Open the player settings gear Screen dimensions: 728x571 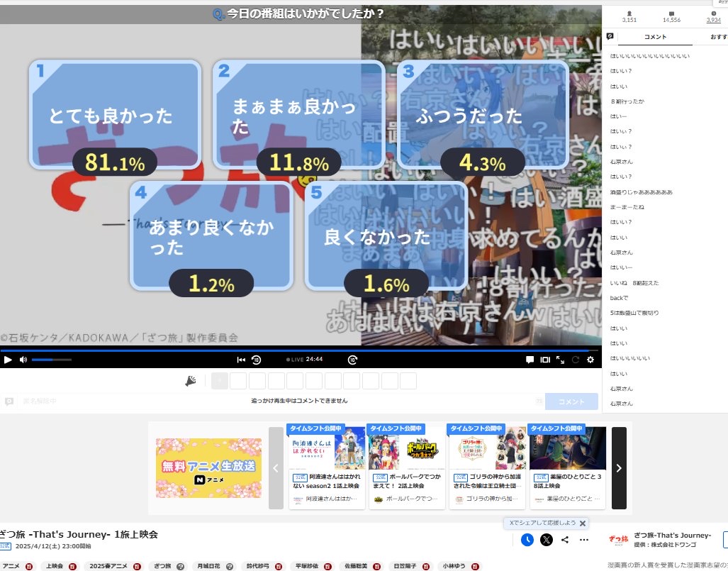590,360
